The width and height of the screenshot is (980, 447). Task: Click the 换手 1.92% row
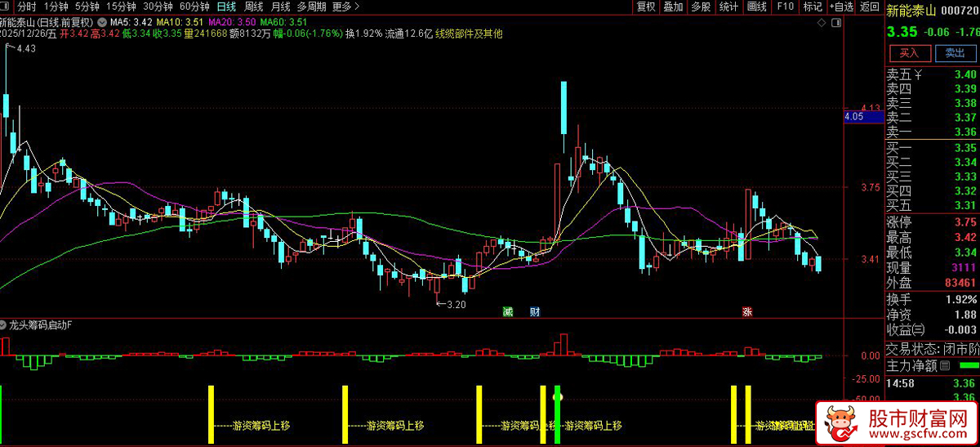[x=933, y=300]
